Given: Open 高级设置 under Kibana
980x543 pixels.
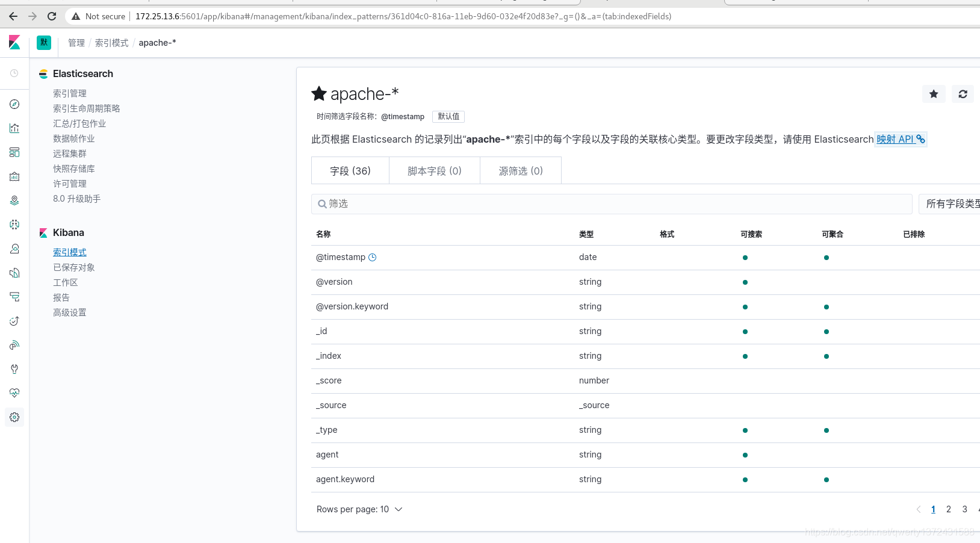Looking at the screenshot, I should pyautogui.click(x=70, y=312).
